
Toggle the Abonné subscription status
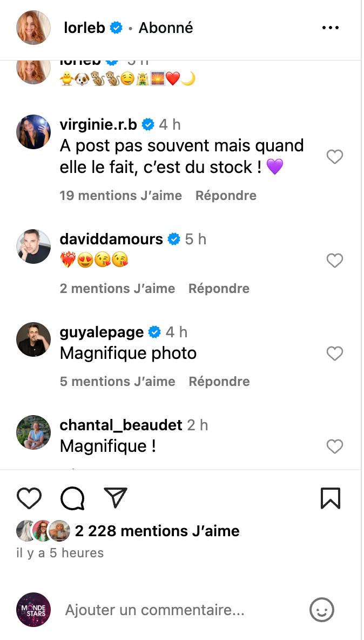pyautogui.click(x=166, y=28)
